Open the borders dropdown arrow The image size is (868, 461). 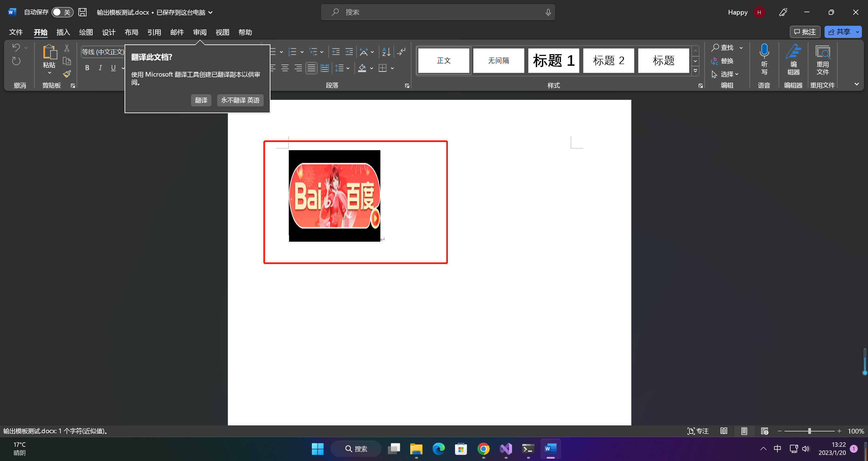(x=392, y=68)
